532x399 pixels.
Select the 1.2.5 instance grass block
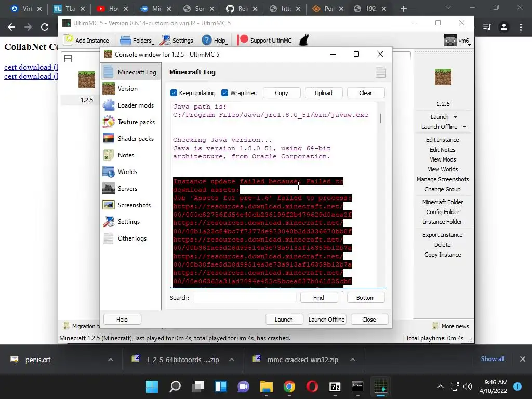coord(87,79)
